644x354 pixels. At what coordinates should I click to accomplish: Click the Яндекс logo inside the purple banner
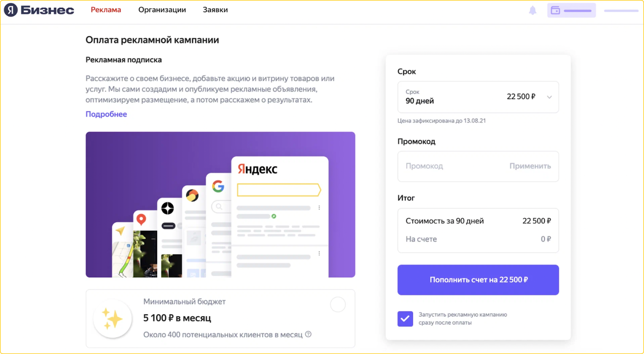click(x=257, y=169)
